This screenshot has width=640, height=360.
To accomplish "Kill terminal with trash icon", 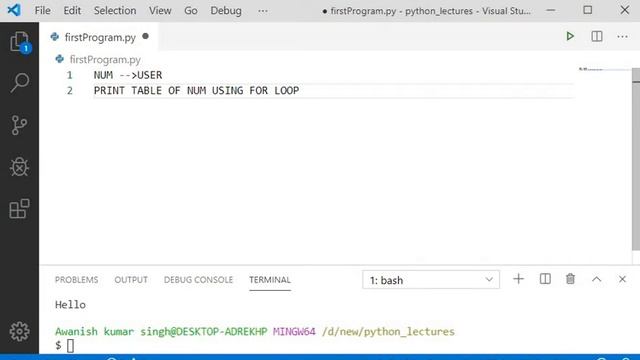I will point(570,279).
